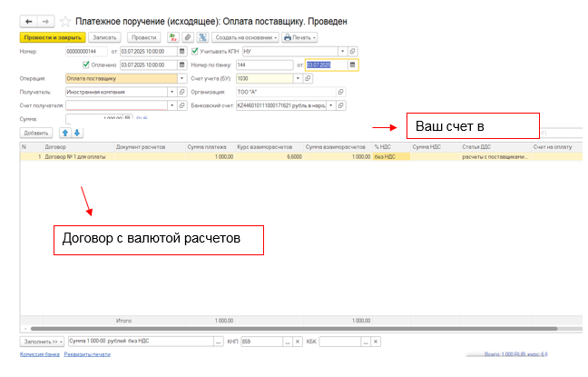Screen dimensions: 588x377
Task: Click the Провести и закрыть button
Action: [52, 37]
